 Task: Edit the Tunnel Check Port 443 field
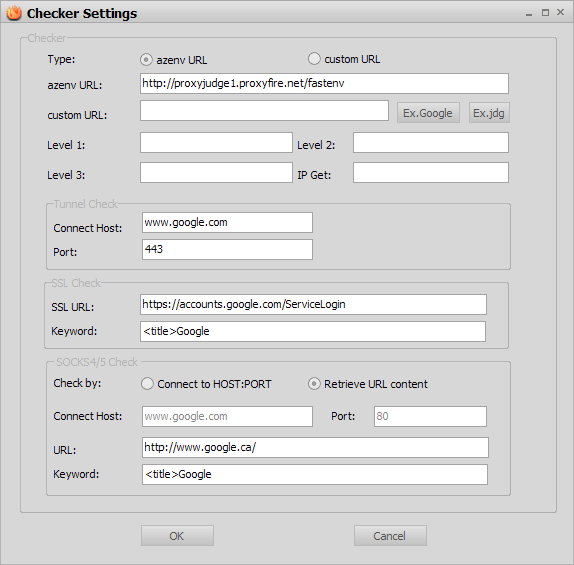[227, 249]
